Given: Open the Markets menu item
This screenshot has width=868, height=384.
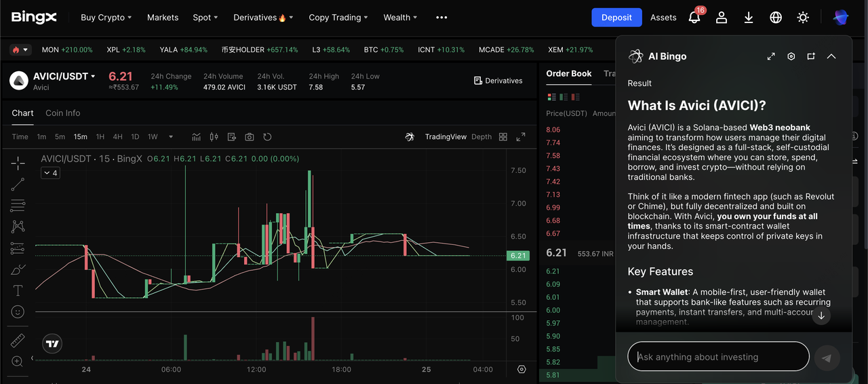Looking at the screenshot, I should click(x=163, y=18).
